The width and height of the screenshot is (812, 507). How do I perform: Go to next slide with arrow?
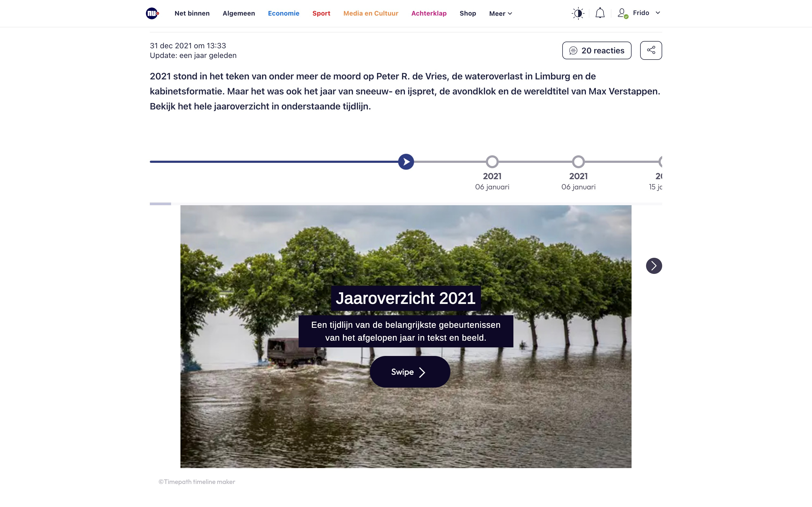[x=654, y=266]
